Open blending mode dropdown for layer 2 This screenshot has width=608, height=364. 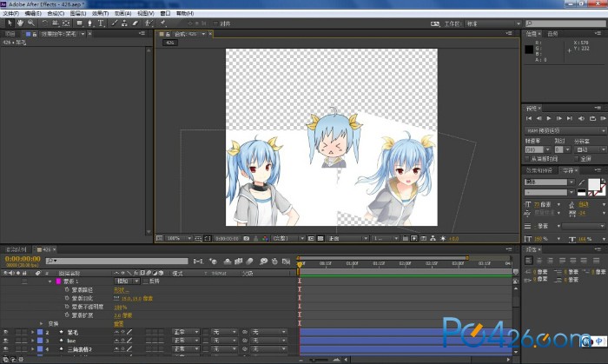tap(186, 332)
